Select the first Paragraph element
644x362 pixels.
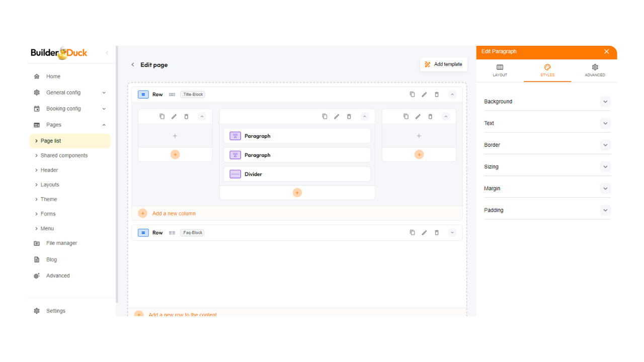pos(297,136)
